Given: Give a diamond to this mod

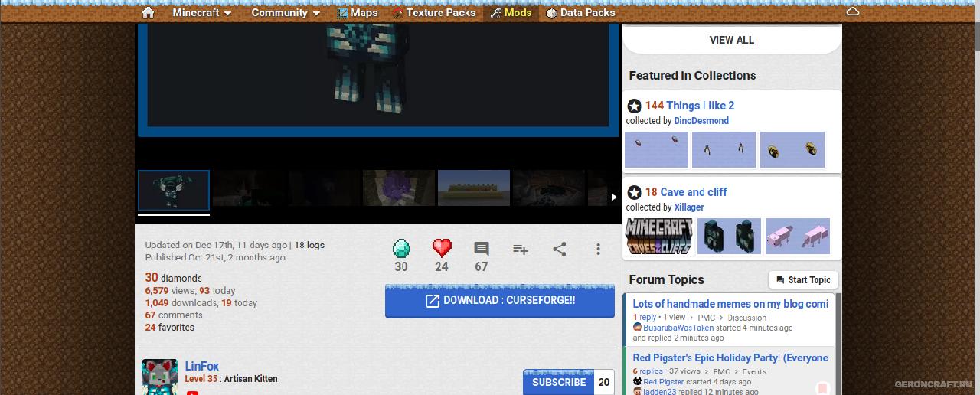Looking at the screenshot, I should pyautogui.click(x=401, y=249).
